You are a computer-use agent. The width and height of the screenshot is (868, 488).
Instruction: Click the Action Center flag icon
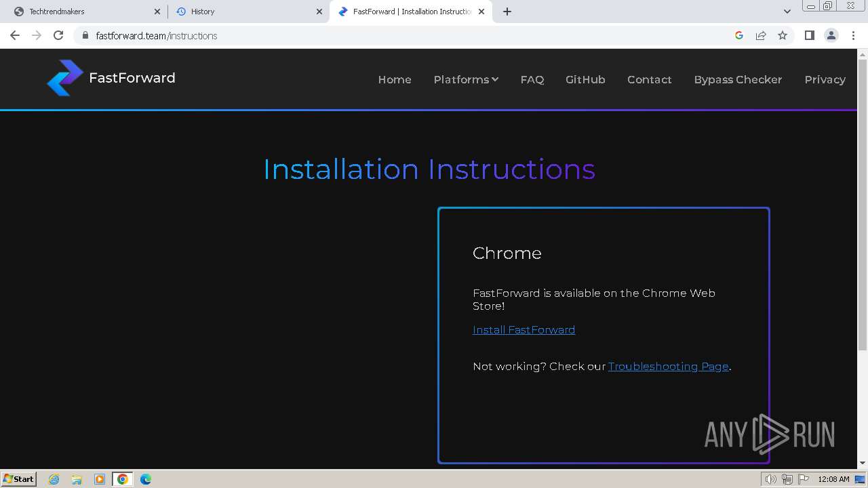click(803, 479)
